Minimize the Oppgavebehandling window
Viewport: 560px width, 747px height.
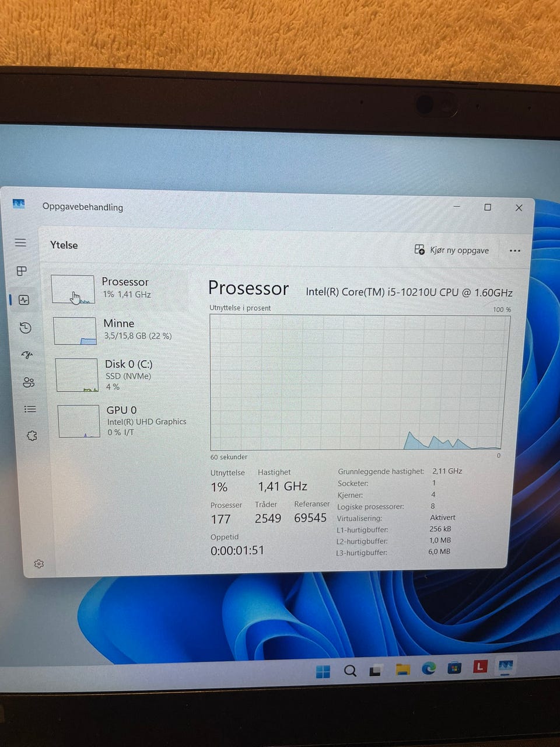[x=457, y=207]
